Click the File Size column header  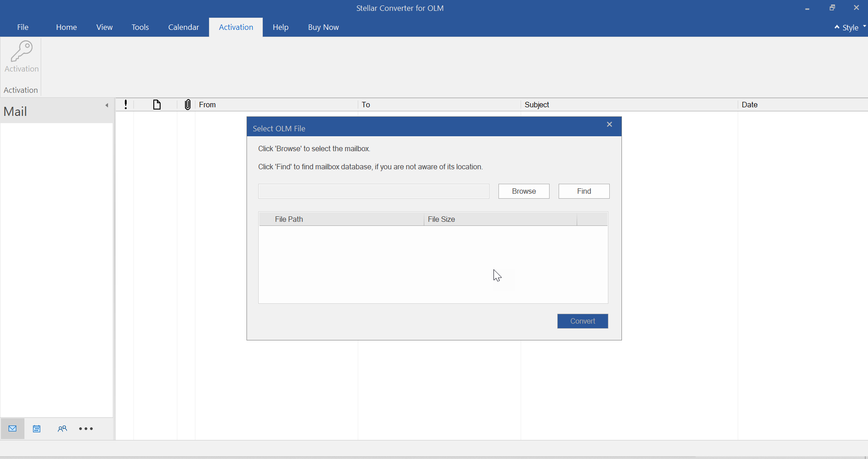[500, 219]
